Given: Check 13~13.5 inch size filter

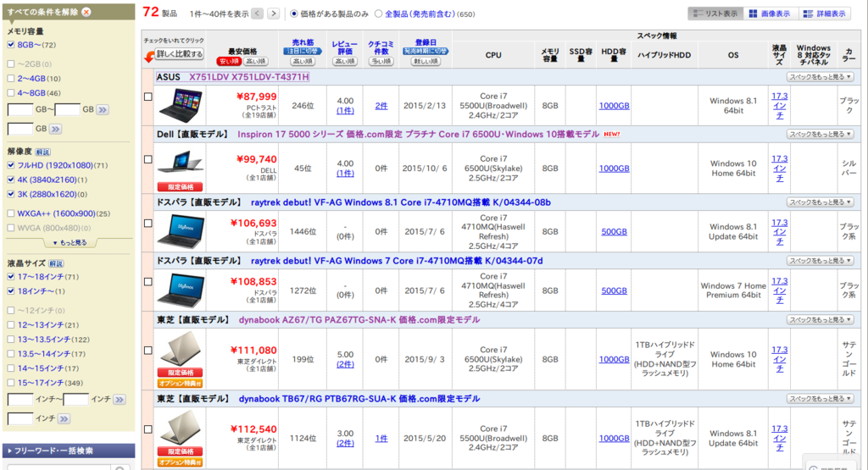Looking at the screenshot, I should click(x=11, y=340).
